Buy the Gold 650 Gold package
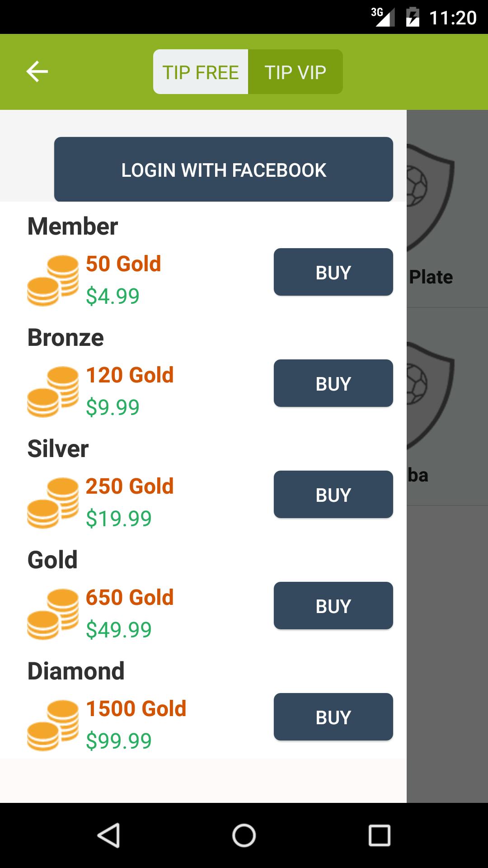Screen dimensions: 488x868 (x=333, y=606)
